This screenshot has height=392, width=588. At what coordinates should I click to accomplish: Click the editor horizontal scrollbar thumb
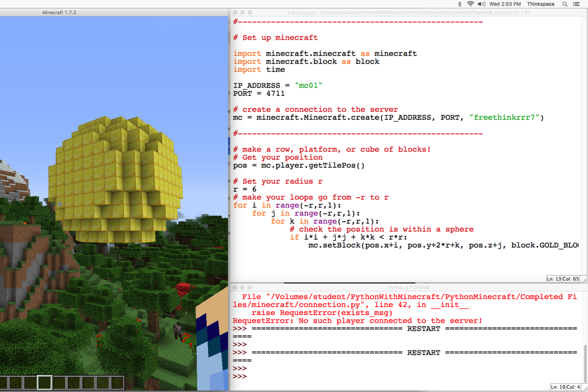pos(349,283)
